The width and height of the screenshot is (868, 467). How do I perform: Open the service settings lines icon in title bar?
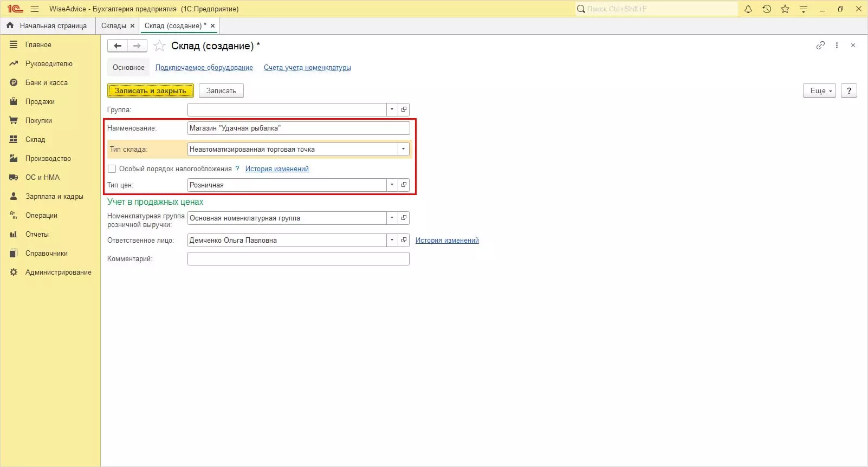[x=804, y=9]
